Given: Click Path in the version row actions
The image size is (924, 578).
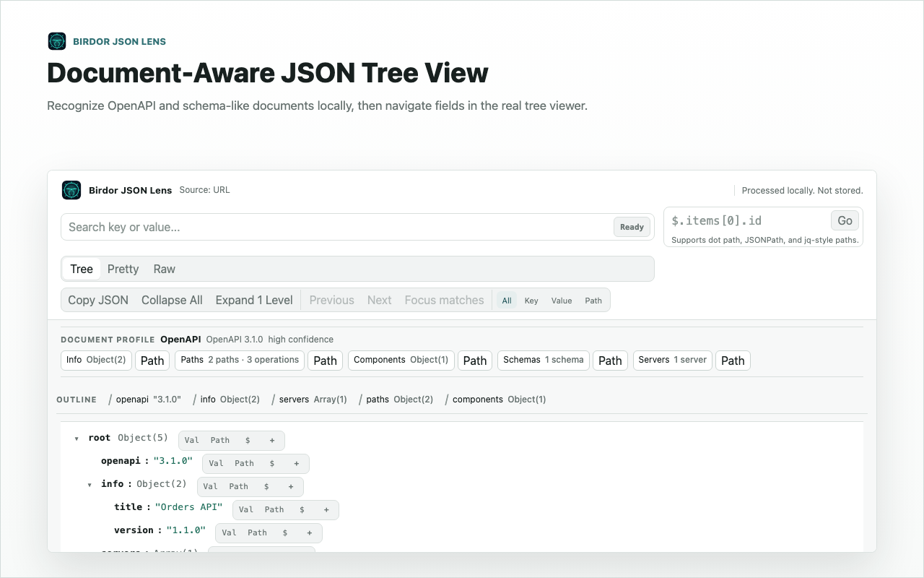Looking at the screenshot, I should [x=258, y=532].
